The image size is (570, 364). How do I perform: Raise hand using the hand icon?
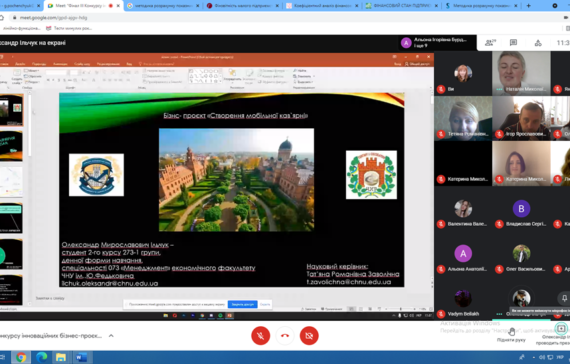[511, 332]
